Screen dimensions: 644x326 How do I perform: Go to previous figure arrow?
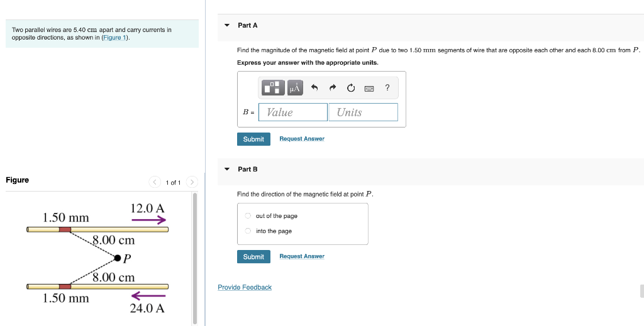[x=155, y=182]
